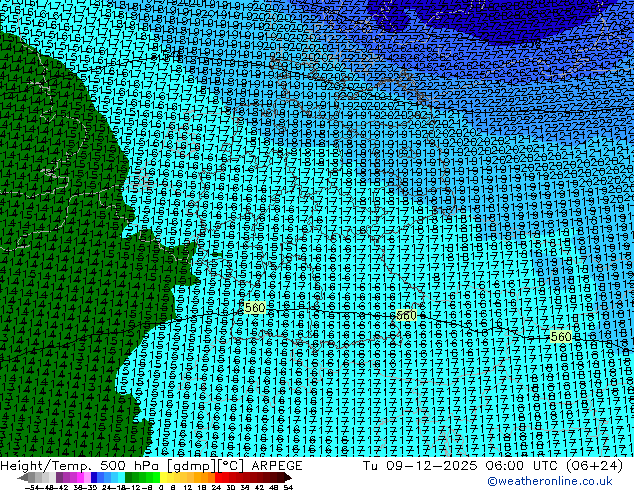Screen dimensions: 634x490
Task: Open the weatheronline.co.uk link
Action: pos(550,481)
